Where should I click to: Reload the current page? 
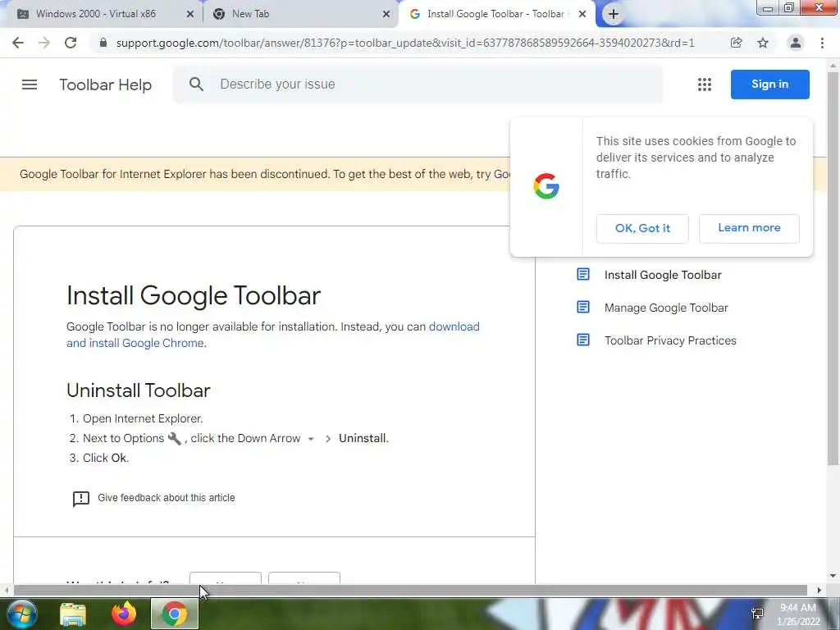[71, 43]
